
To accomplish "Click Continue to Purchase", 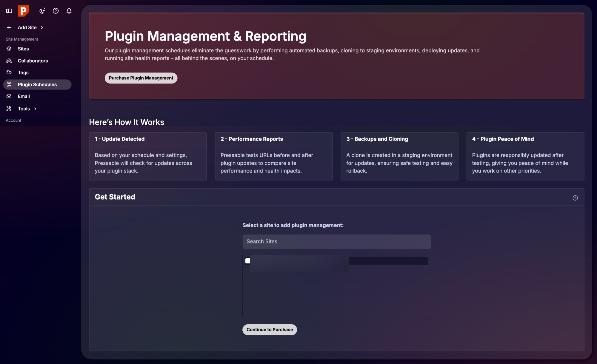I will (269, 329).
